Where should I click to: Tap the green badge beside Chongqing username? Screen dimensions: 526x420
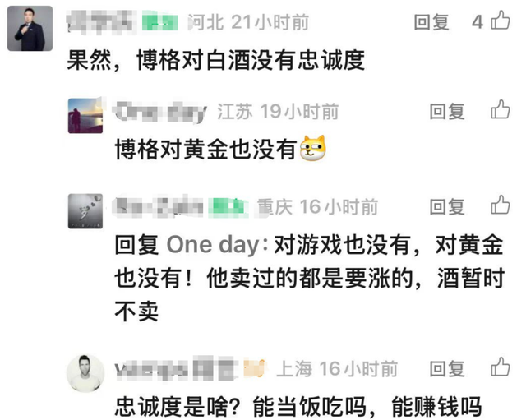point(228,206)
